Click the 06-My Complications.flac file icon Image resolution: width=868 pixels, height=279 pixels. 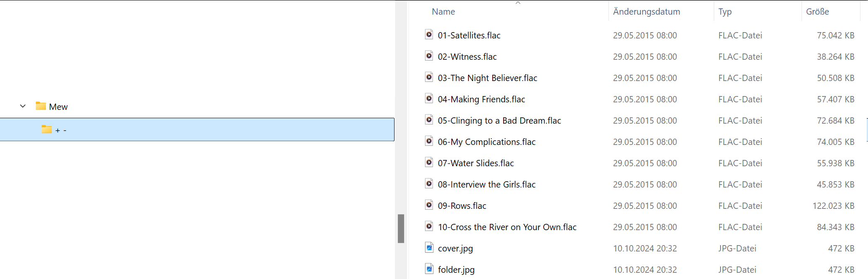(x=429, y=141)
